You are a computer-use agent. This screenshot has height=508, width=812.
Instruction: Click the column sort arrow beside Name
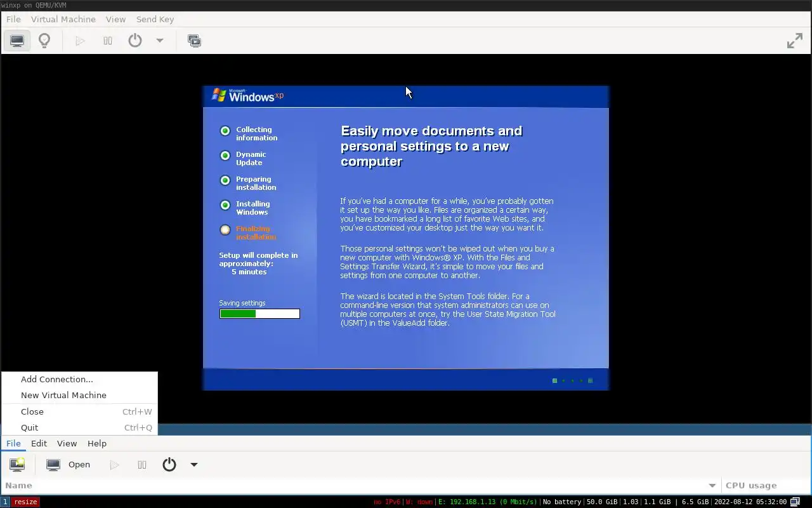pos(712,486)
